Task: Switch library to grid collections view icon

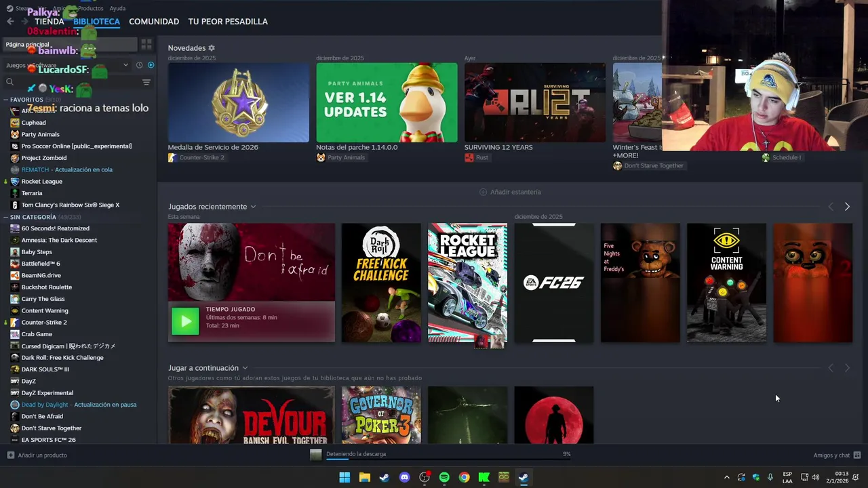Action: click(146, 44)
